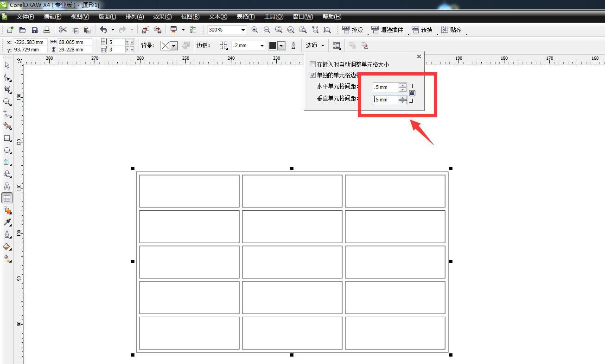Toggle the cell spacing lock
This screenshot has height=364, width=605.
[412, 93]
